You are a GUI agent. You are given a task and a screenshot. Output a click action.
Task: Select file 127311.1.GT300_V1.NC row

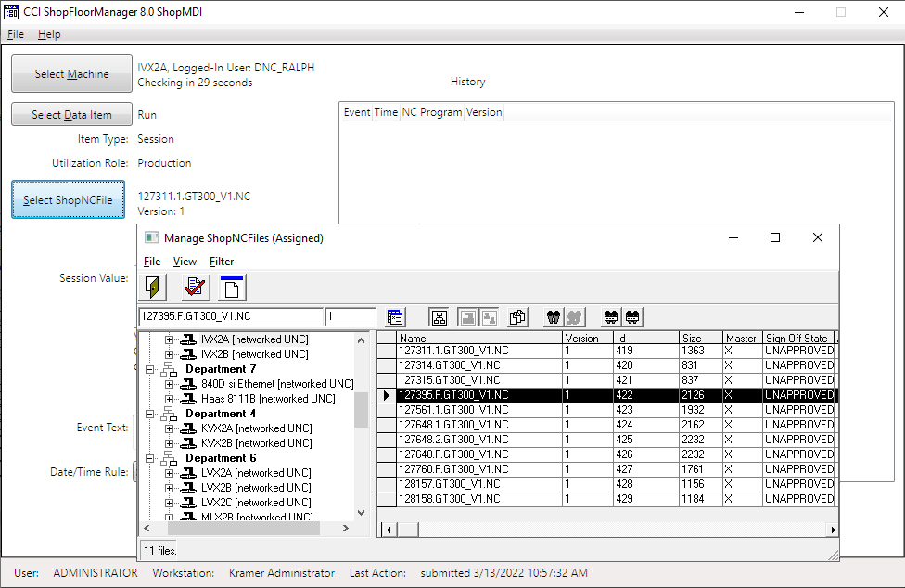pyautogui.click(x=606, y=351)
